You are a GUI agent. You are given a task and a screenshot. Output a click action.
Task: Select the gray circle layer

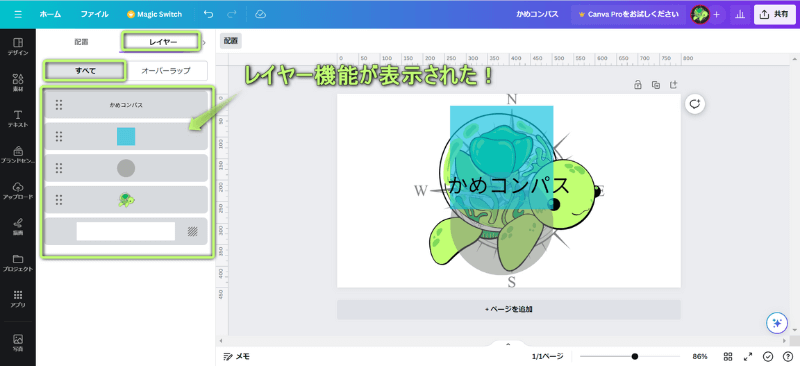(126, 168)
